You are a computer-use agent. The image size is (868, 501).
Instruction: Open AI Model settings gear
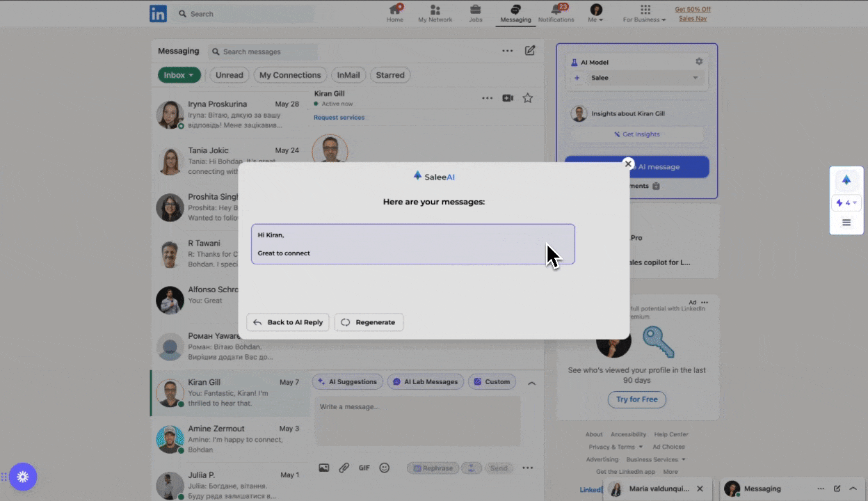pos(699,62)
